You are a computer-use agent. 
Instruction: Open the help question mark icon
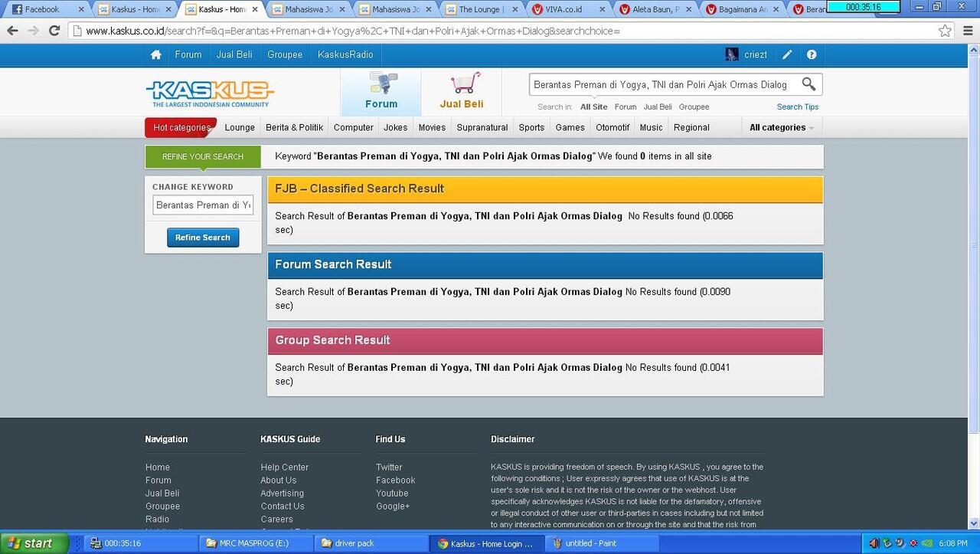pos(812,55)
